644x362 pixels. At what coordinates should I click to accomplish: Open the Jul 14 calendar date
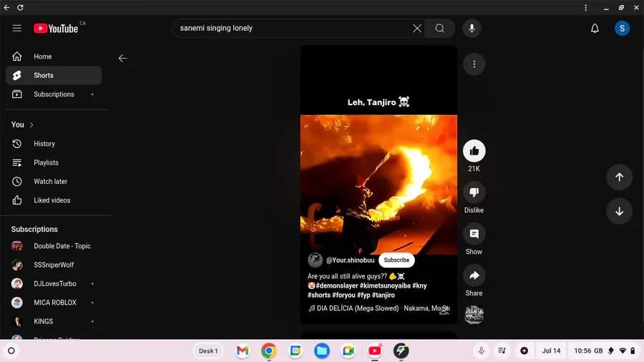coord(551,351)
